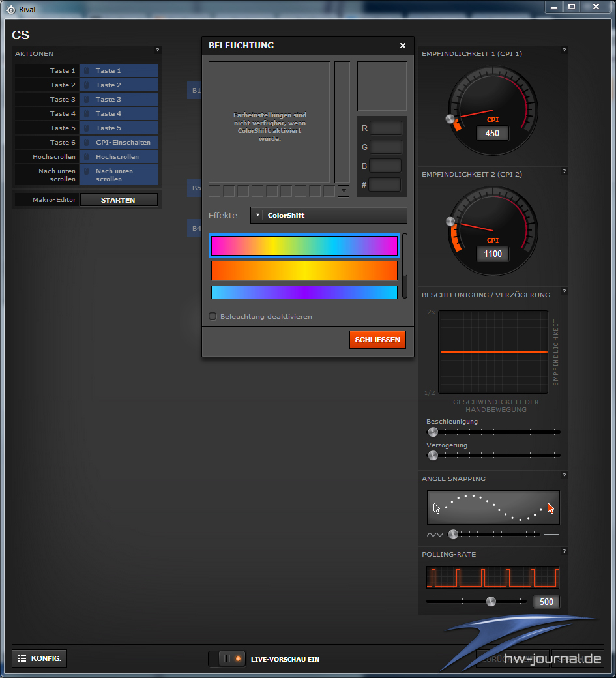Open the Taste 3 action assignment

[119, 100]
